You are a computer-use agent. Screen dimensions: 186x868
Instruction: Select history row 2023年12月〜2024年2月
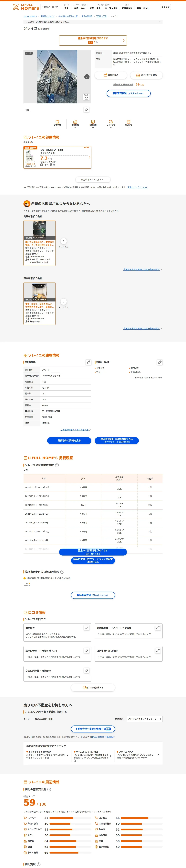tap(93, 487)
